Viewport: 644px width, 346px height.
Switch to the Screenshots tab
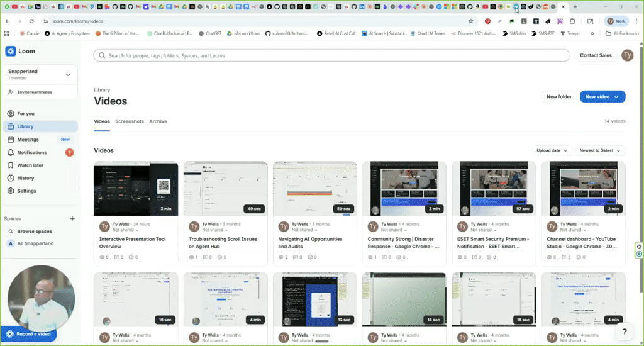(x=130, y=121)
